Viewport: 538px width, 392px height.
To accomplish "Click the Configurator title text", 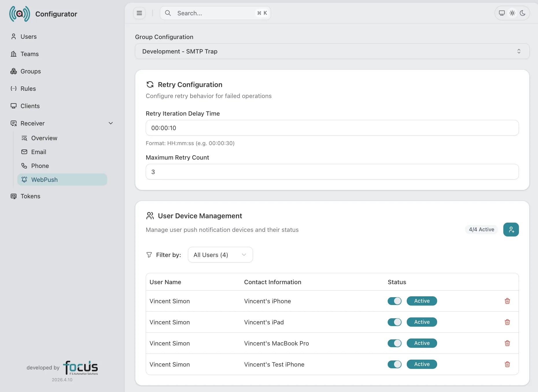I will [56, 14].
